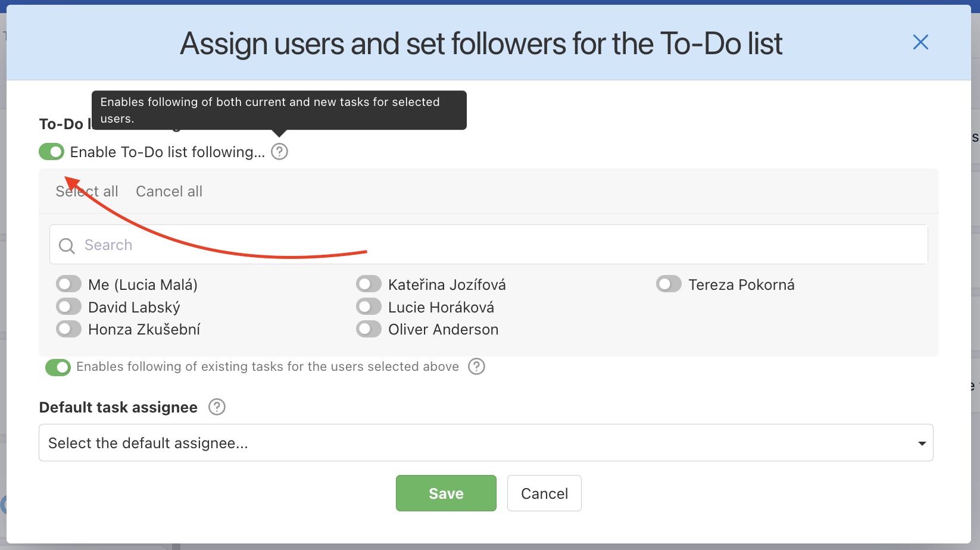Image resolution: width=980 pixels, height=550 pixels.
Task: Click Cancel all to deselect users
Action: coord(168,191)
